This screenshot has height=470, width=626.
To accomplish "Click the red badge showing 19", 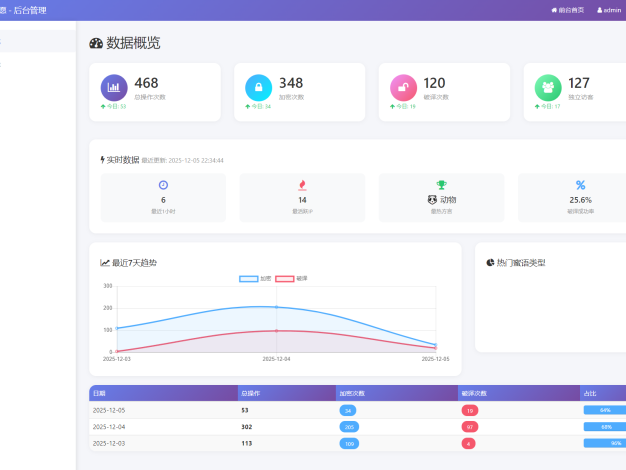I will [470, 411].
